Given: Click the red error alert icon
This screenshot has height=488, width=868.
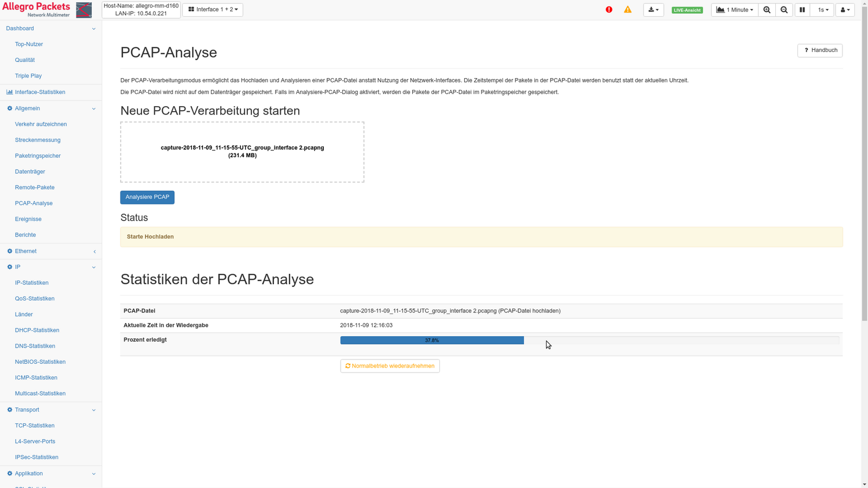Looking at the screenshot, I should 609,10.
